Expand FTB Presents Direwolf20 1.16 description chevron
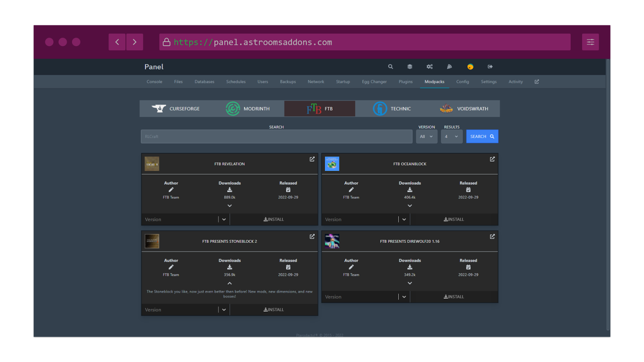Viewport: 644px width, 362px height. 410,283
